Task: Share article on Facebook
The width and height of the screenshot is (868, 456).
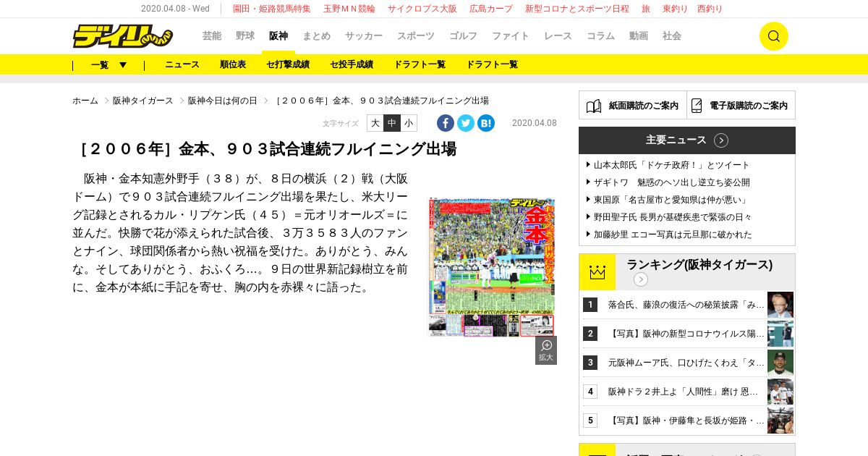Action: [446, 123]
